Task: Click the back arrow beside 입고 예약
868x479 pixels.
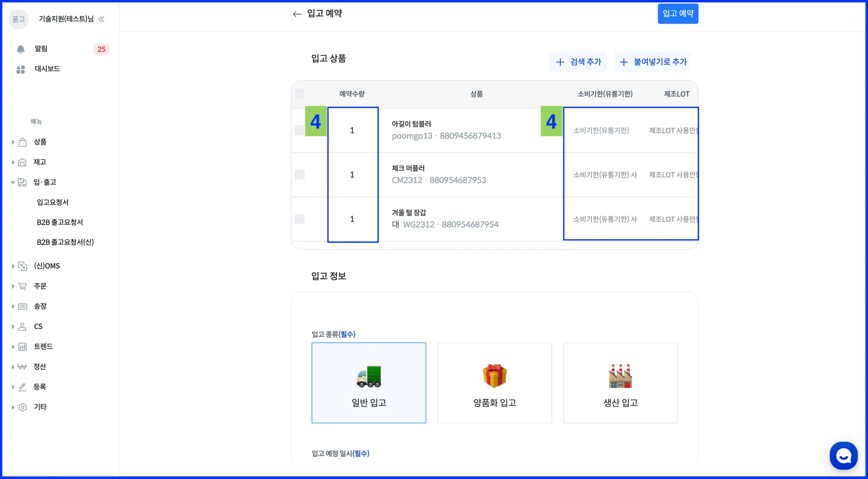Action: click(297, 14)
